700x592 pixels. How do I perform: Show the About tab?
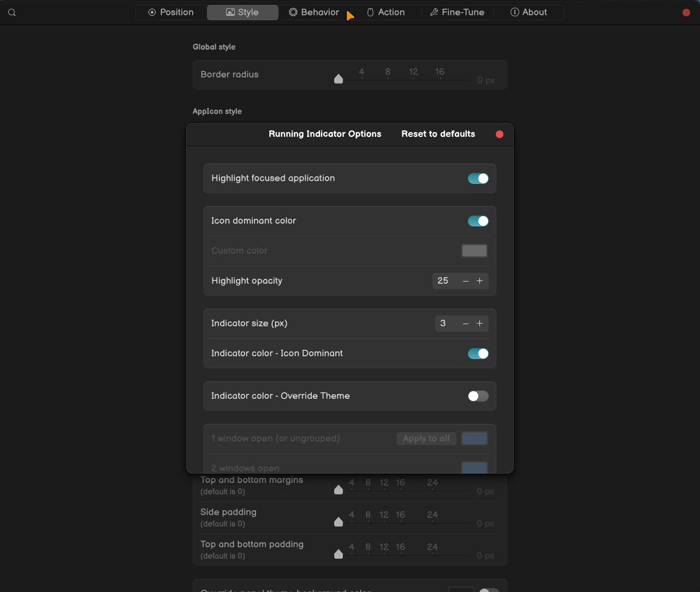click(x=529, y=12)
